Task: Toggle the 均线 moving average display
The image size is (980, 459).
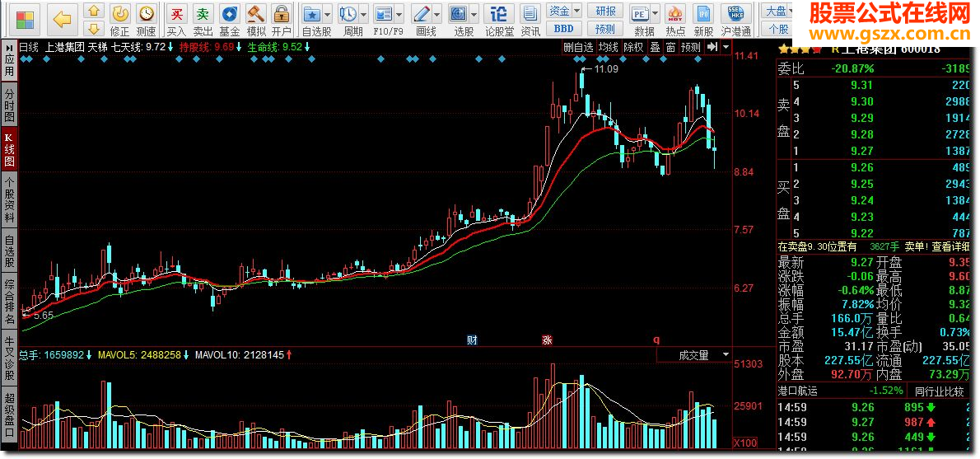Action: 608,47
